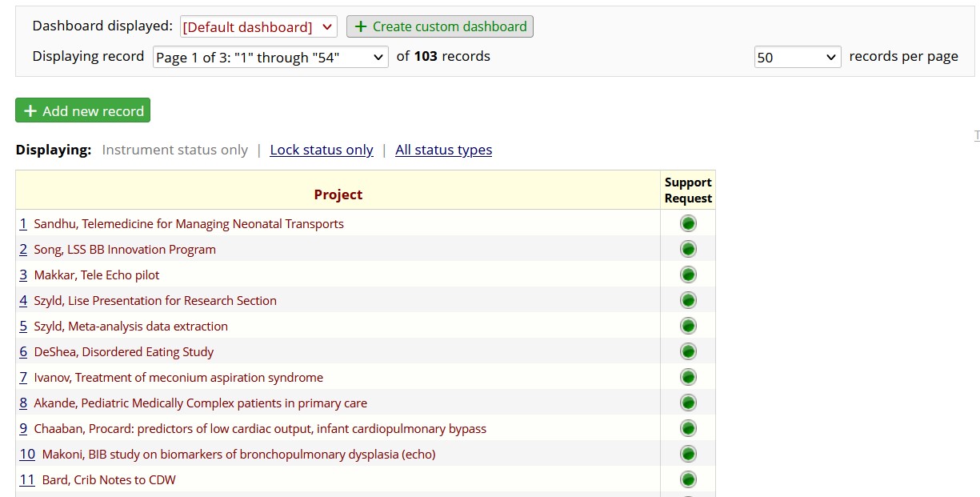980x497 pixels.
Task: Click status icon for record 1 Sandhu
Action: [x=688, y=224]
